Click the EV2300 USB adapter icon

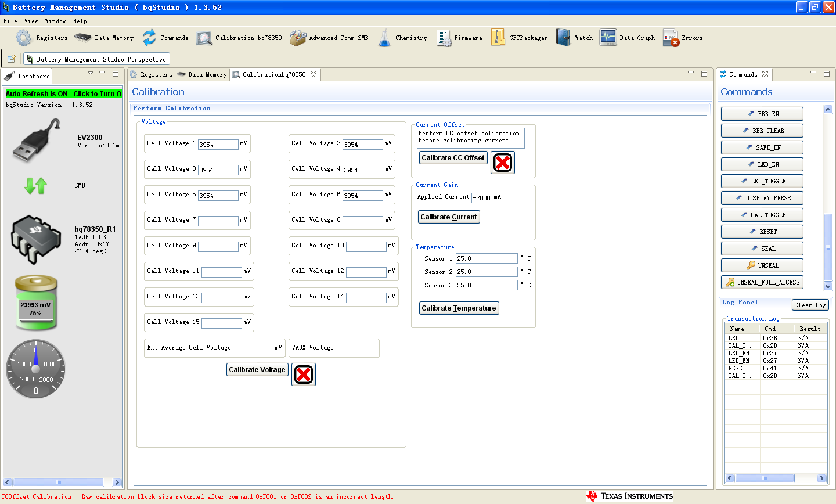36,140
